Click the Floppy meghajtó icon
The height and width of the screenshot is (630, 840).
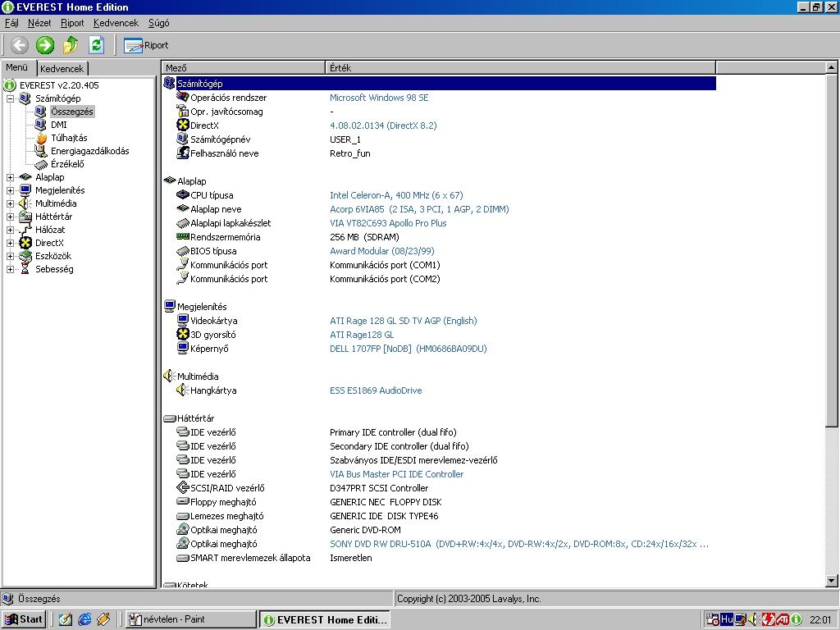click(x=183, y=501)
